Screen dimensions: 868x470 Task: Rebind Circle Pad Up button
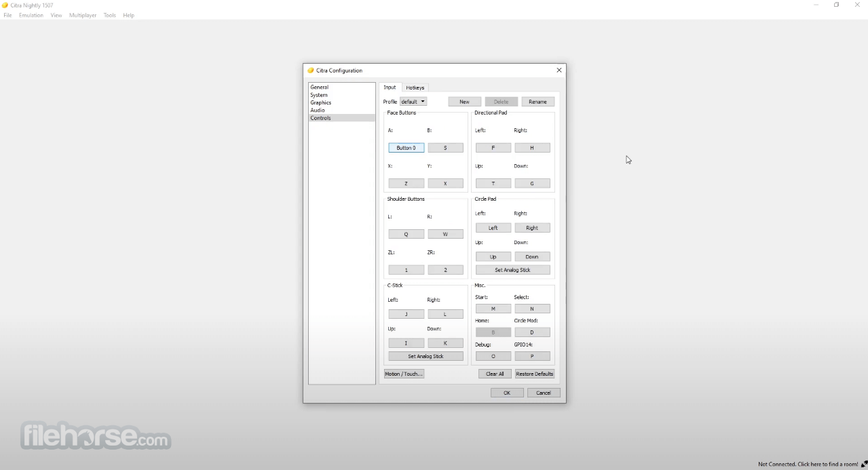[x=493, y=257]
